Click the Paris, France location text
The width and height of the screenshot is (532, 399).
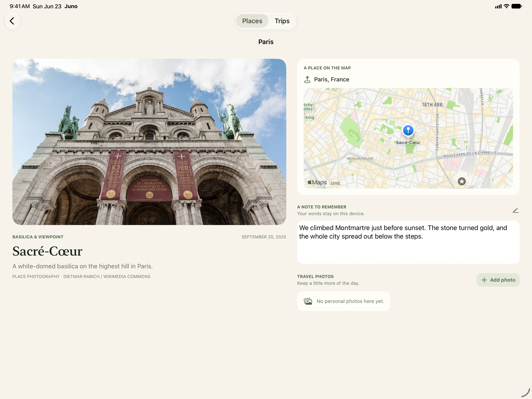332,79
